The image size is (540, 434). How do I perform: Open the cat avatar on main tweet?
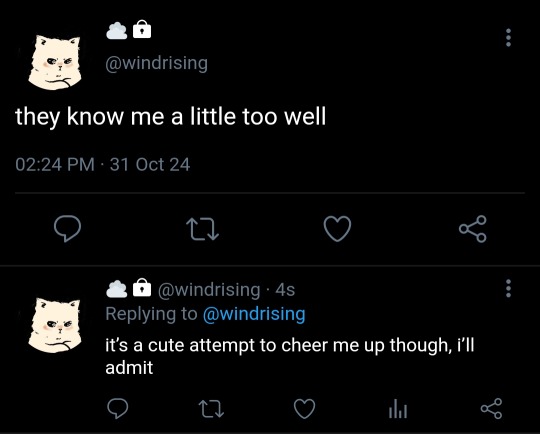click(55, 62)
